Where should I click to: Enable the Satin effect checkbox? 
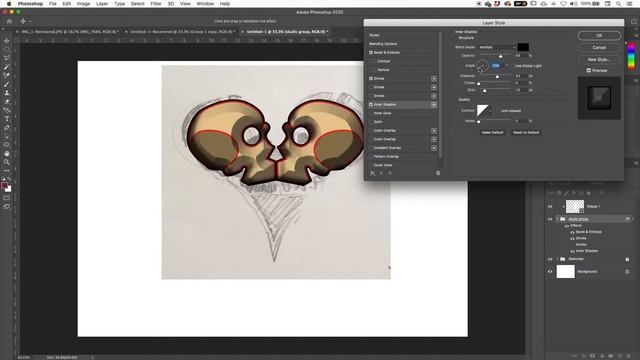click(x=371, y=122)
